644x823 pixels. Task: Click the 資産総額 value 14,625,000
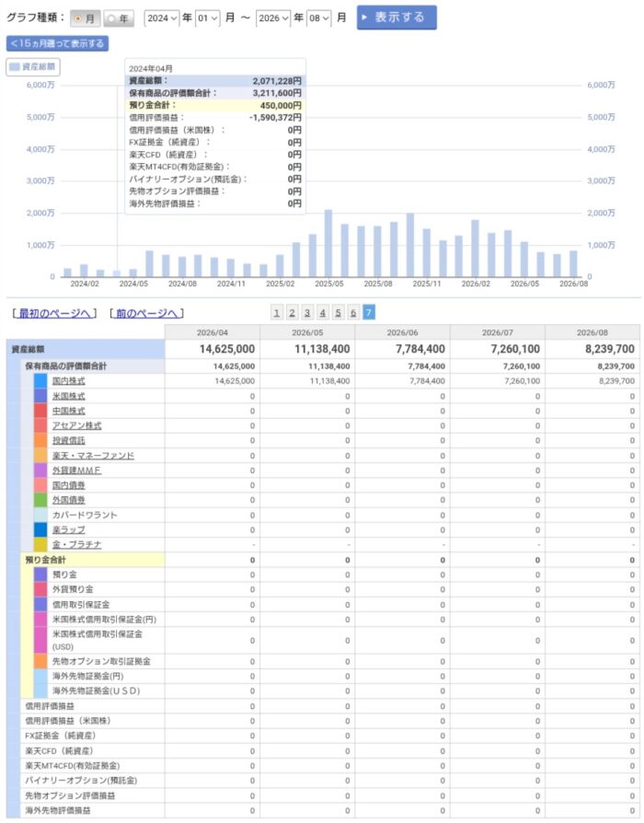tap(227, 349)
